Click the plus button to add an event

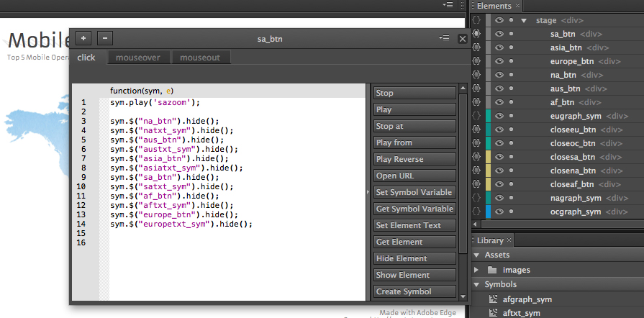pyautogui.click(x=84, y=38)
